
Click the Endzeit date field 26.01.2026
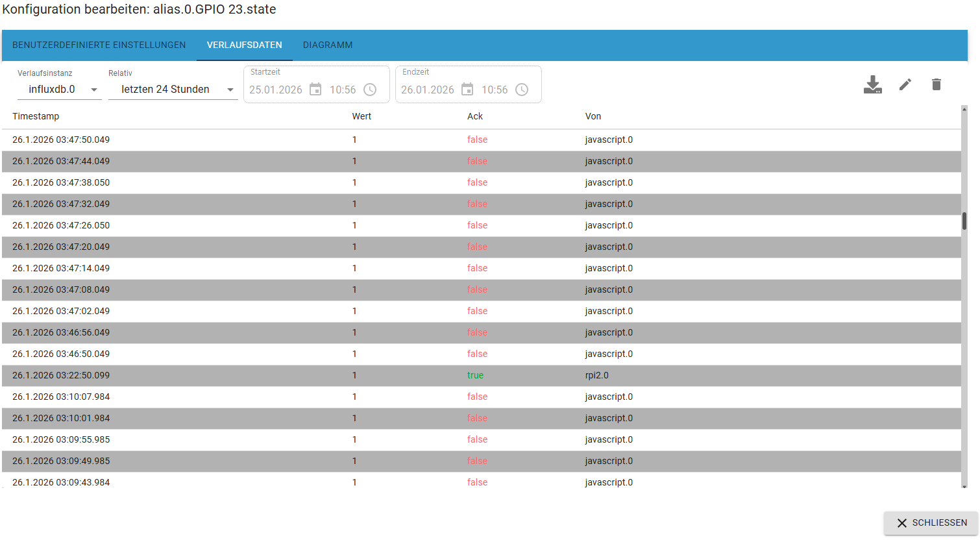(x=428, y=90)
